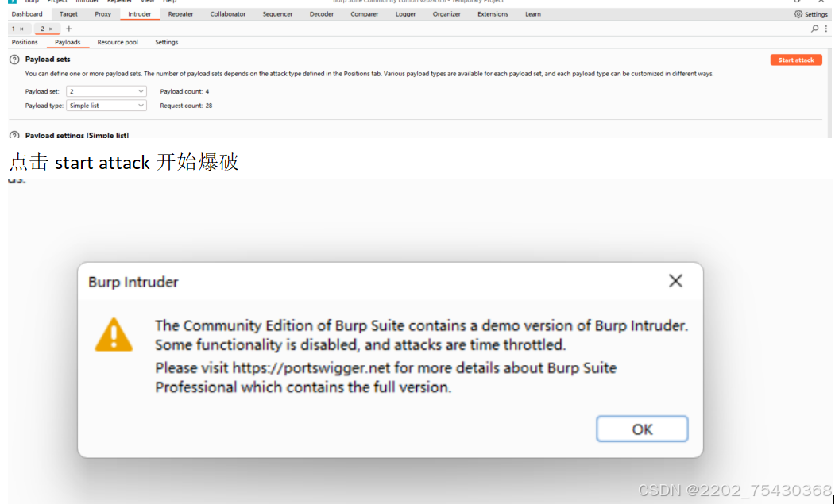
Task: Switch to the Target tab
Action: pyautogui.click(x=68, y=14)
